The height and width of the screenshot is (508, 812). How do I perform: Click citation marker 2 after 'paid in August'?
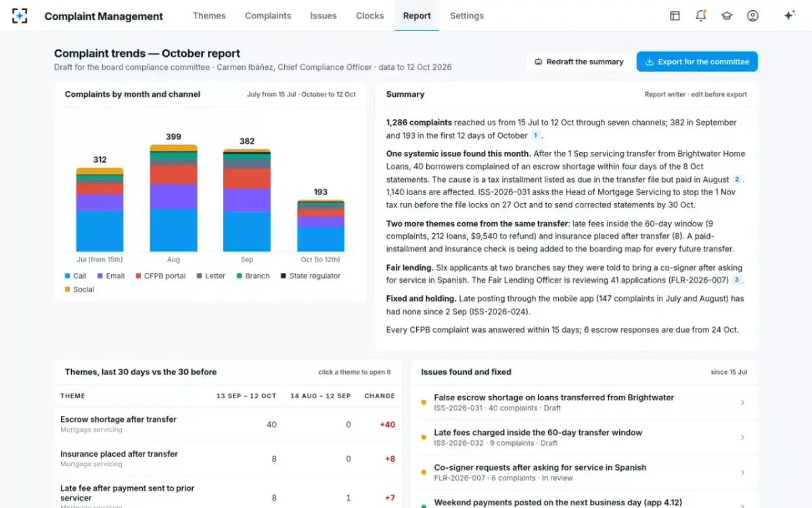[x=737, y=179]
